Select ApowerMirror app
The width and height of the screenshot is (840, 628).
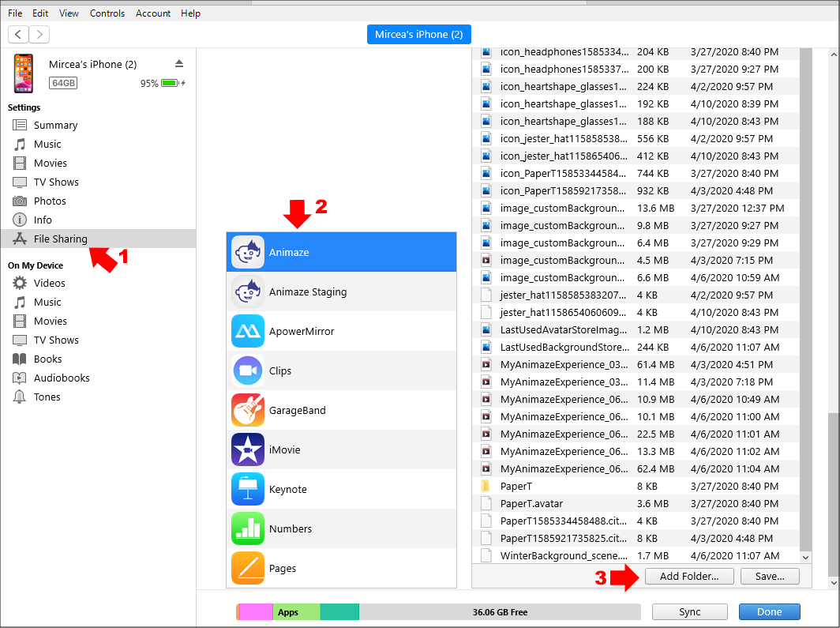tap(341, 331)
